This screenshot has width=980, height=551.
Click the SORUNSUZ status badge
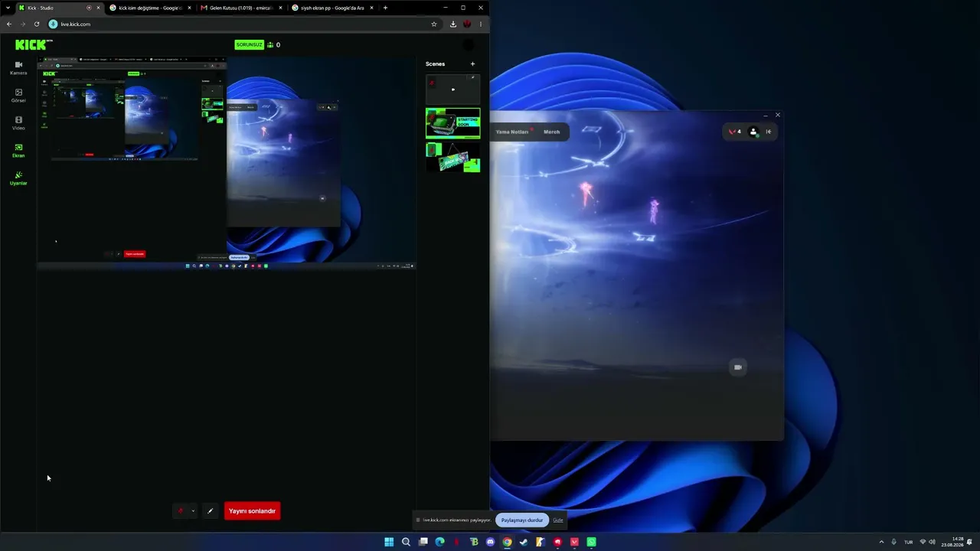click(250, 45)
